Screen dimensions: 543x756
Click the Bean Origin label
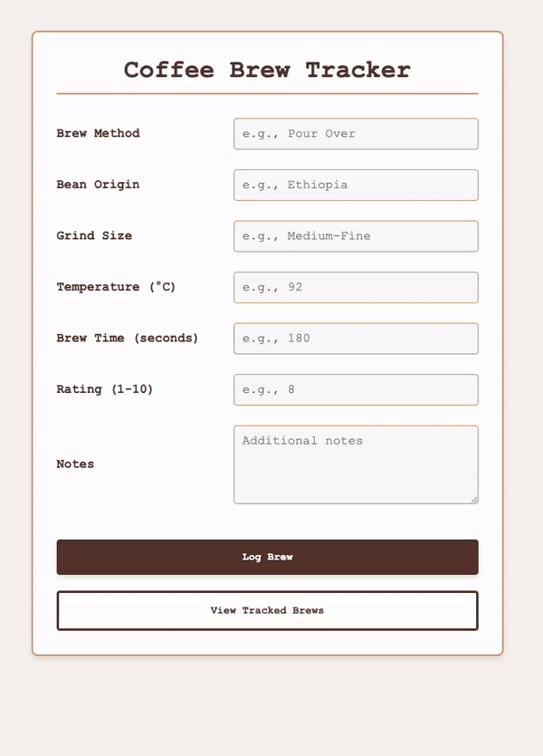[x=98, y=184]
